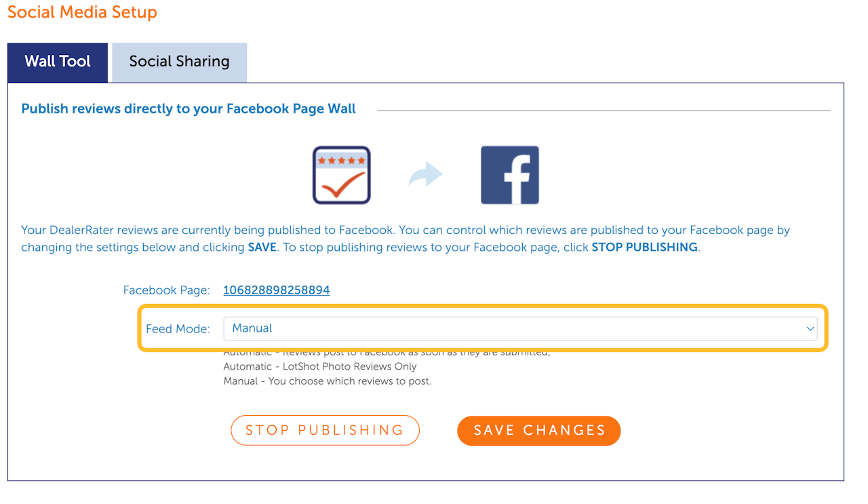This screenshot has height=504, width=868.
Task: Click the chevron arrow on Feed Mode select
Action: [x=810, y=329]
